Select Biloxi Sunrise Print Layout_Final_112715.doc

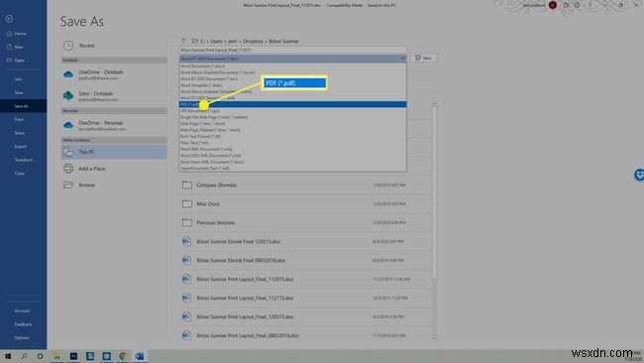click(x=305, y=298)
